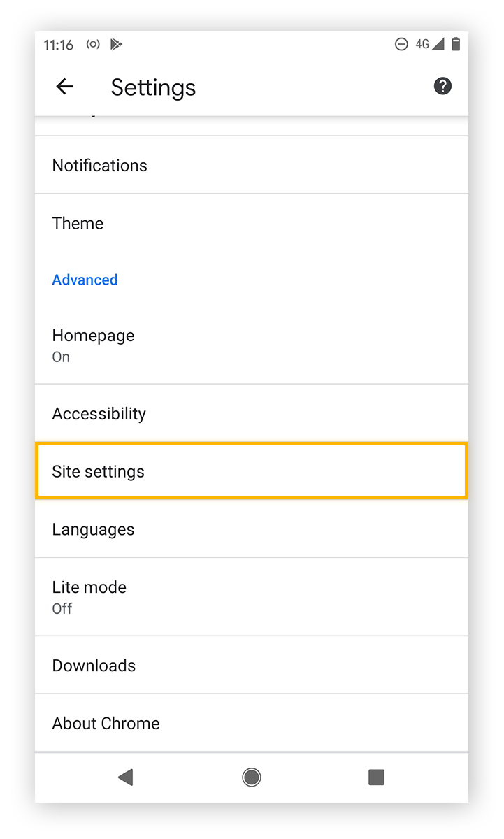Tap the Android home circle button
Image resolution: width=504 pixels, height=839 pixels.
coord(251,777)
